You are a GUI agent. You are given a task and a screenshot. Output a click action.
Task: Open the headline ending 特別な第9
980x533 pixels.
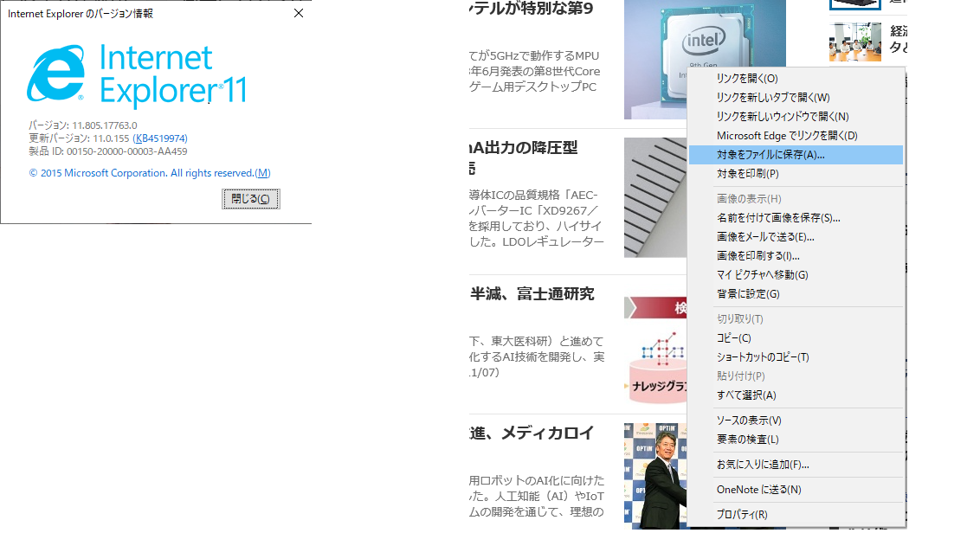pos(532,8)
